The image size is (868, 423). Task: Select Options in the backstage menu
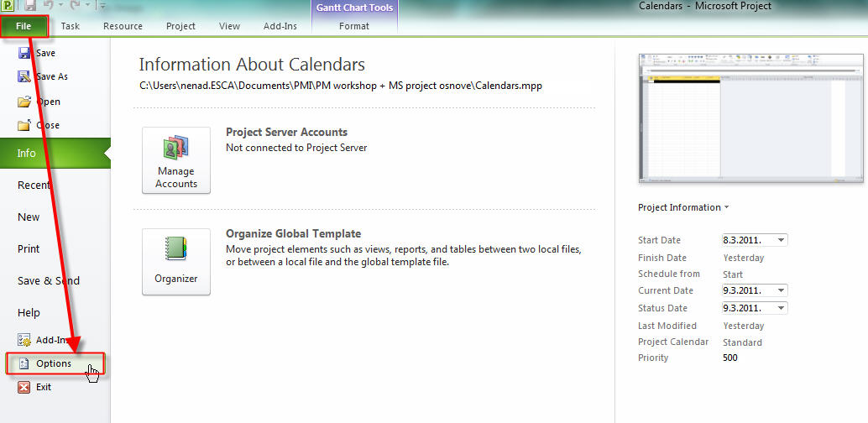click(x=53, y=363)
